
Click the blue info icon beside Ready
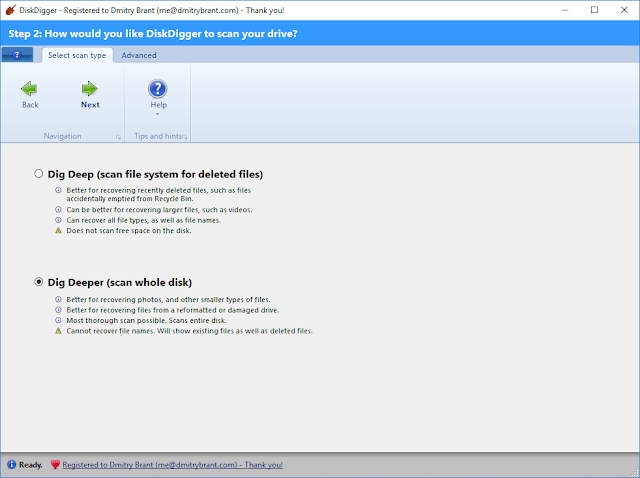coord(11,465)
